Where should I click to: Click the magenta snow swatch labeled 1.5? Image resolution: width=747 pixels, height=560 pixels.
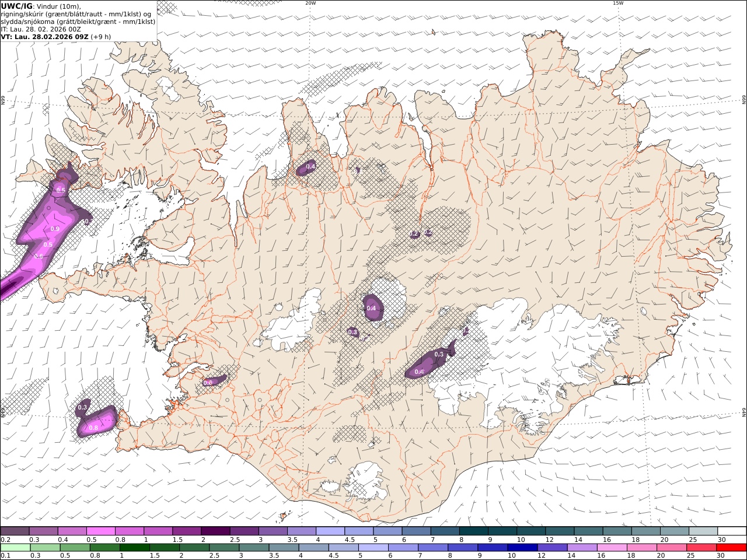pyautogui.click(x=187, y=531)
